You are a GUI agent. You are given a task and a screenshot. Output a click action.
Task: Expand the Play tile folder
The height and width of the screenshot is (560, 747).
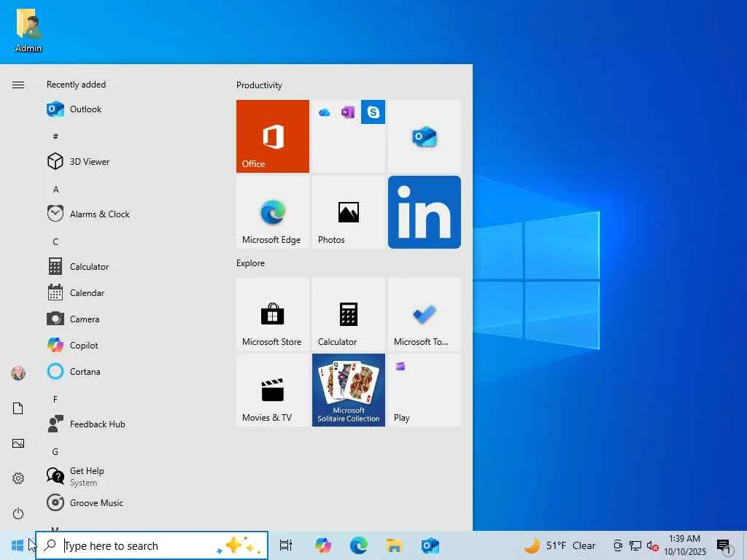(424, 390)
